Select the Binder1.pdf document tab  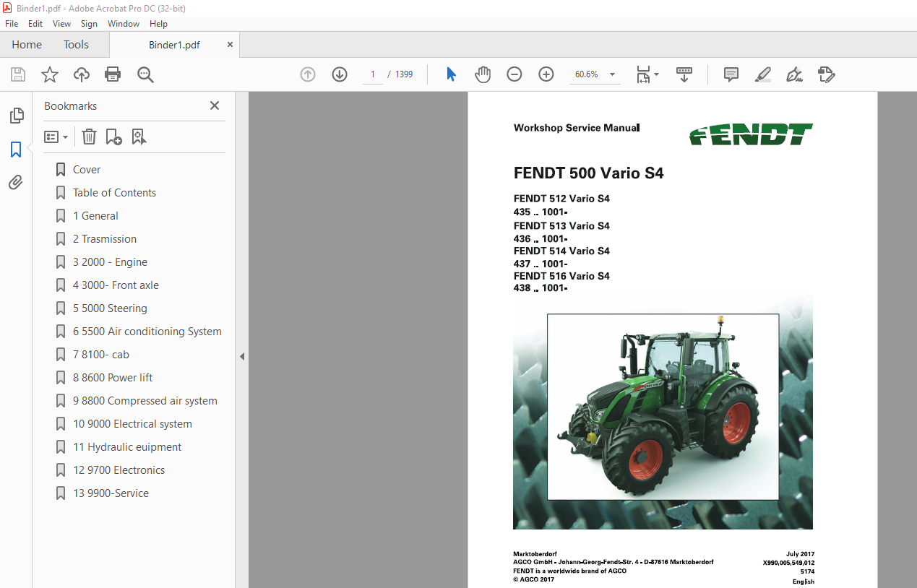click(x=174, y=45)
